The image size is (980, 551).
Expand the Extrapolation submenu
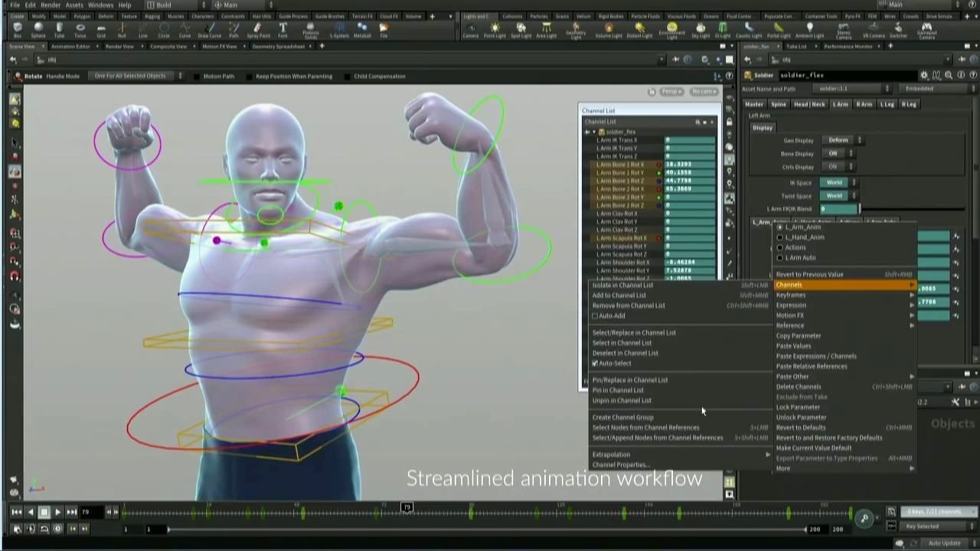(x=611, y=455)
